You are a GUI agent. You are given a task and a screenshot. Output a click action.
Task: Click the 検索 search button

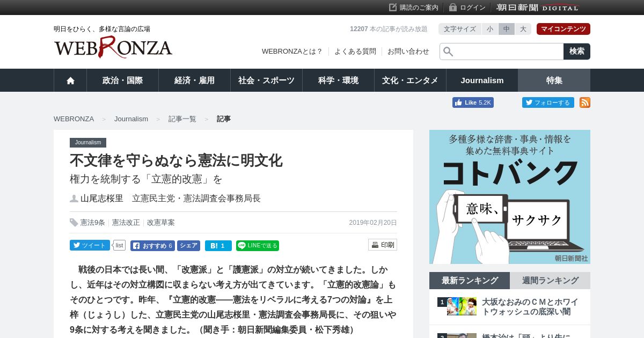pos(577,52)
